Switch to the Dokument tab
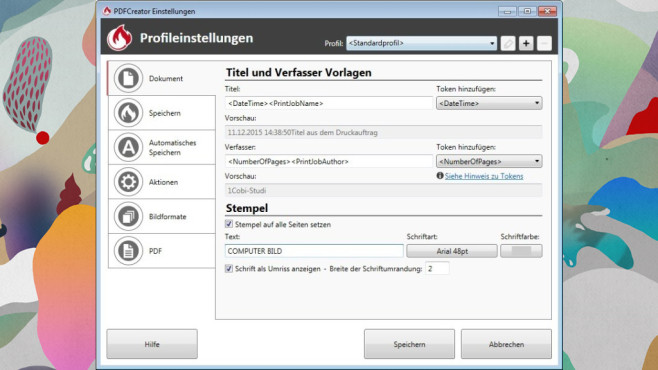The width and height of the screenshot is (658, 370). pos(162,78)
